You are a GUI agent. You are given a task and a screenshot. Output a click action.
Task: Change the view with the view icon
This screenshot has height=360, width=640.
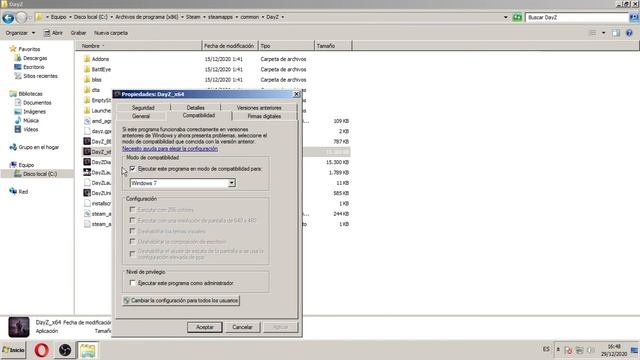(593, 33)
